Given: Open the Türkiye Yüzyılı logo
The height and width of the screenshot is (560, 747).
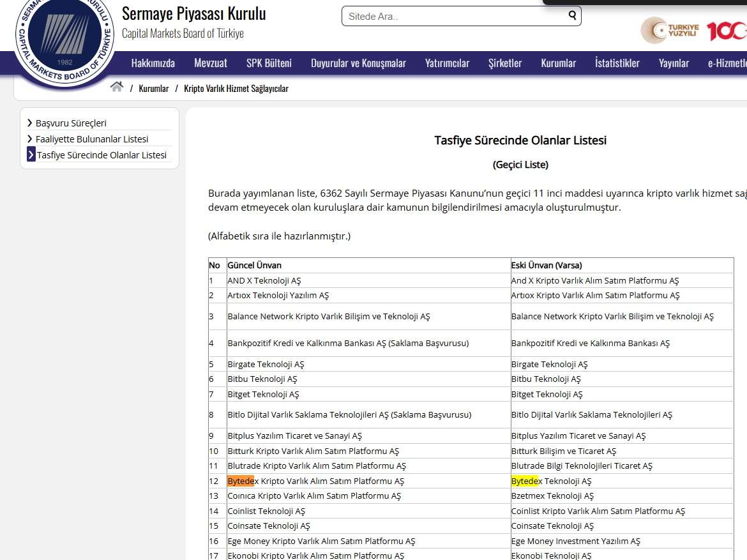Looking at the screenshot, I should (x=670, y=31).
